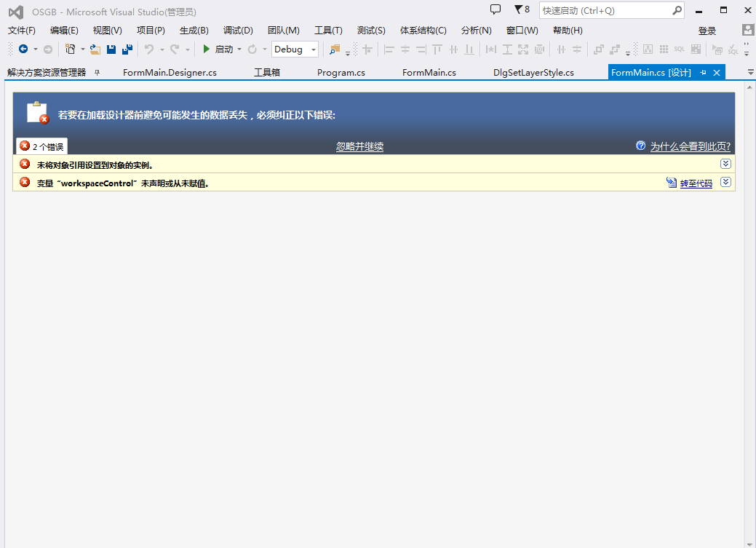Click the 忽略并继续 link
This screenshot has height=548, width=756.
359,146
